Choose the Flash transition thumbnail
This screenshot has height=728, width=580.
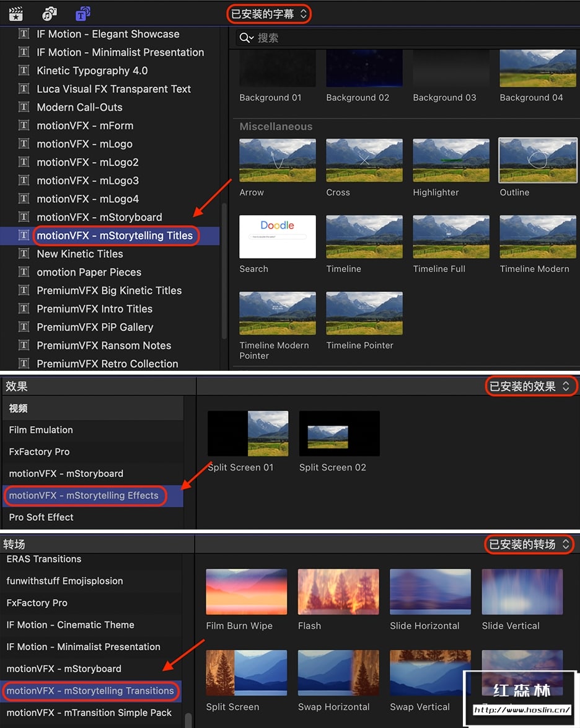[x=338, y=592]
